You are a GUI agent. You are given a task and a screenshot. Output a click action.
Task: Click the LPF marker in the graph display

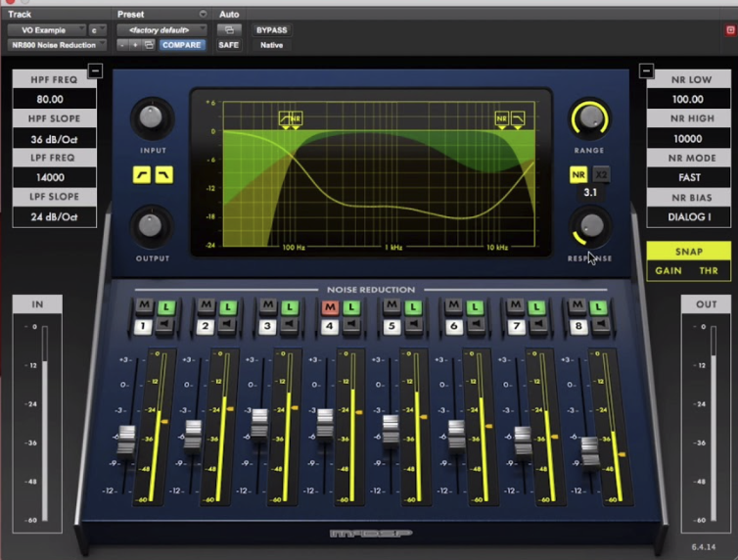coord(518,118)
